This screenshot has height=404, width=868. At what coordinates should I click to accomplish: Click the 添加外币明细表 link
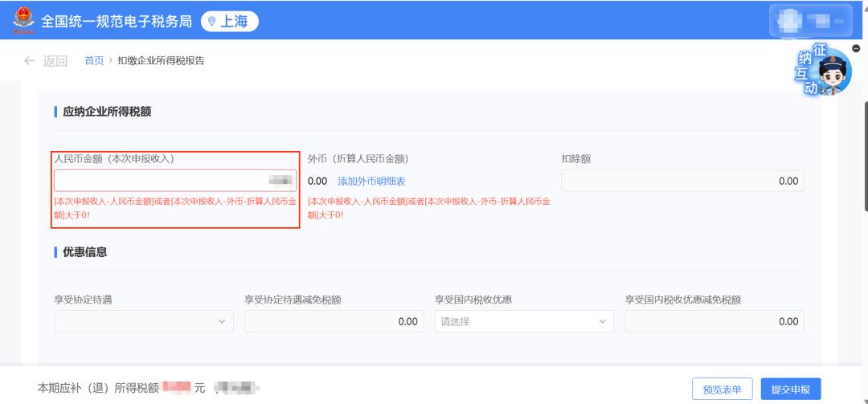pyautogui.click(x=371, y=182)
